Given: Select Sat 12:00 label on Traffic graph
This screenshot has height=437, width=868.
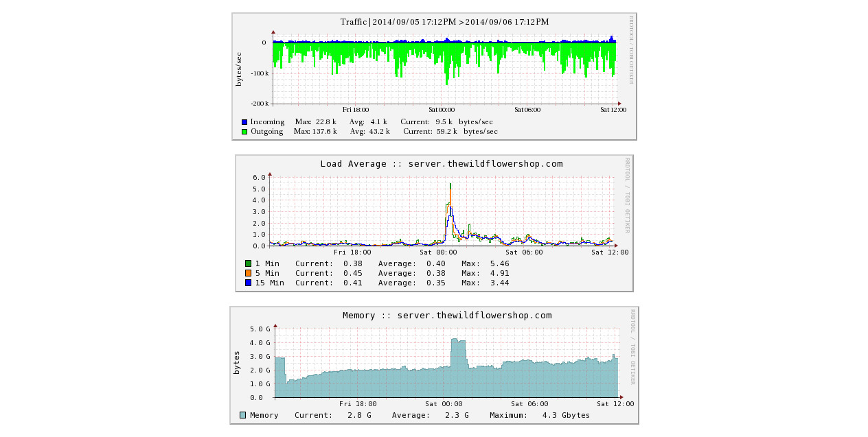Looking at the screenshot, I should (613, 110).
